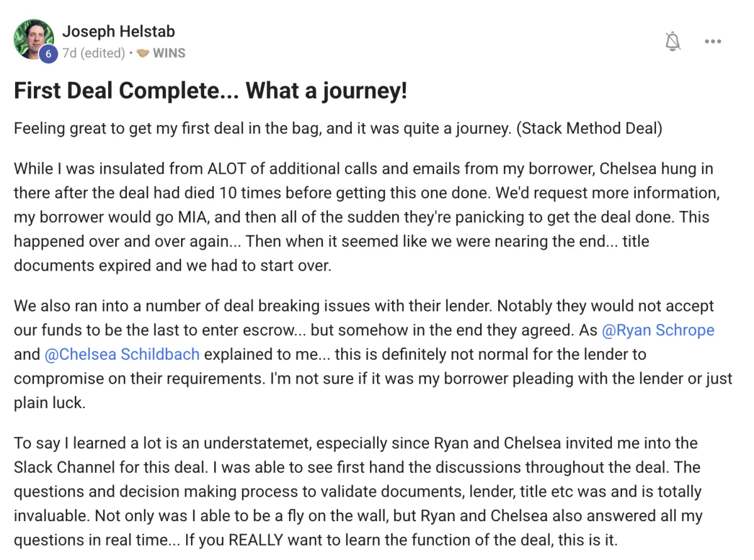Open the Joseph Helstab author name link
This screenshot has height=560, width=754.
[118, 31]
